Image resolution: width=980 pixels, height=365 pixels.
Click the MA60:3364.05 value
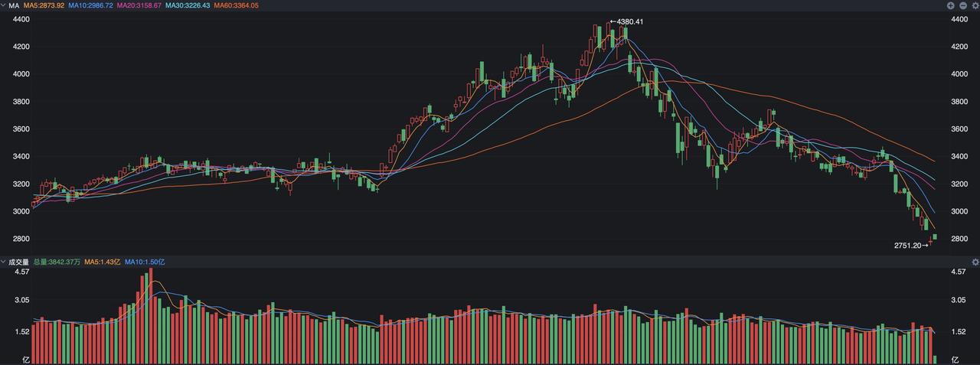tap(236, 5)
